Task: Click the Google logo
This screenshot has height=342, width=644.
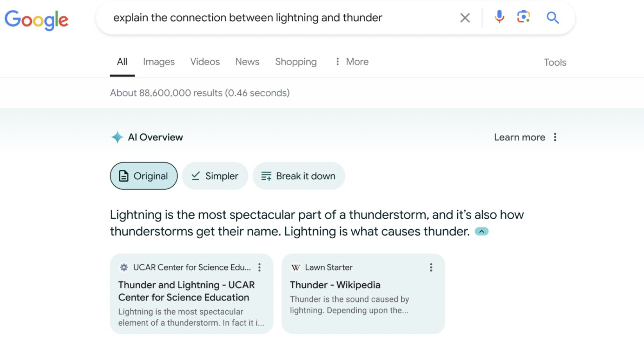Action: (36, 20)
